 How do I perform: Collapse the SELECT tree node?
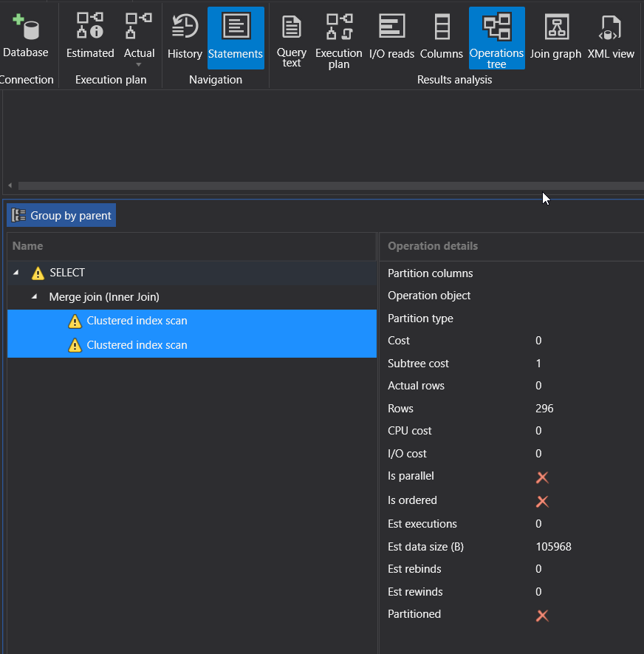coord(16,273)
